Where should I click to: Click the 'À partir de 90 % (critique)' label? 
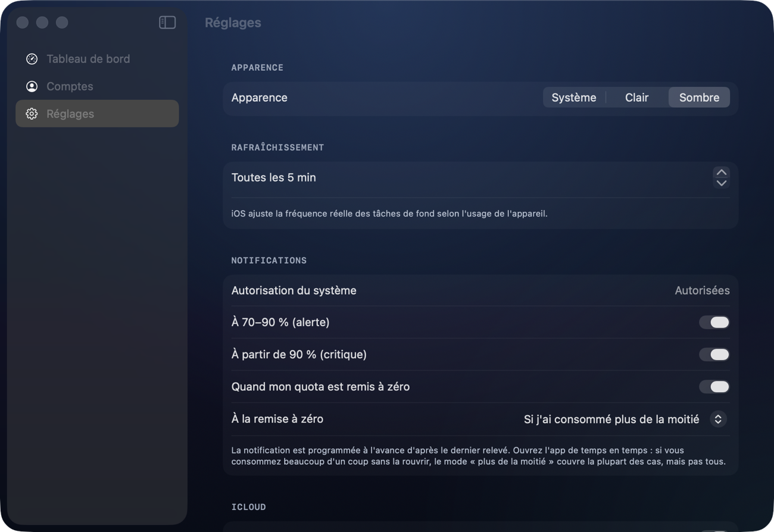[x=299, y=355]
